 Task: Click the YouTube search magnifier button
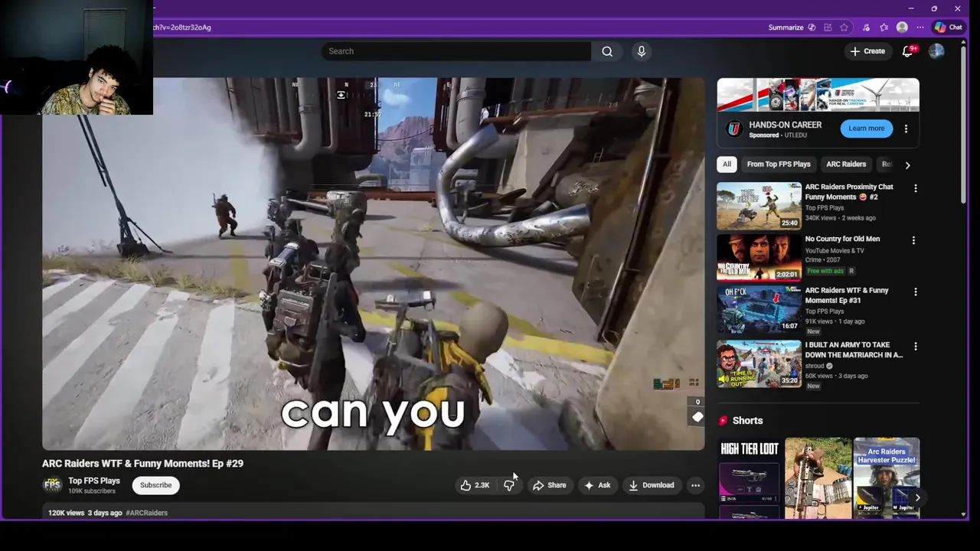tap(607, 51)
